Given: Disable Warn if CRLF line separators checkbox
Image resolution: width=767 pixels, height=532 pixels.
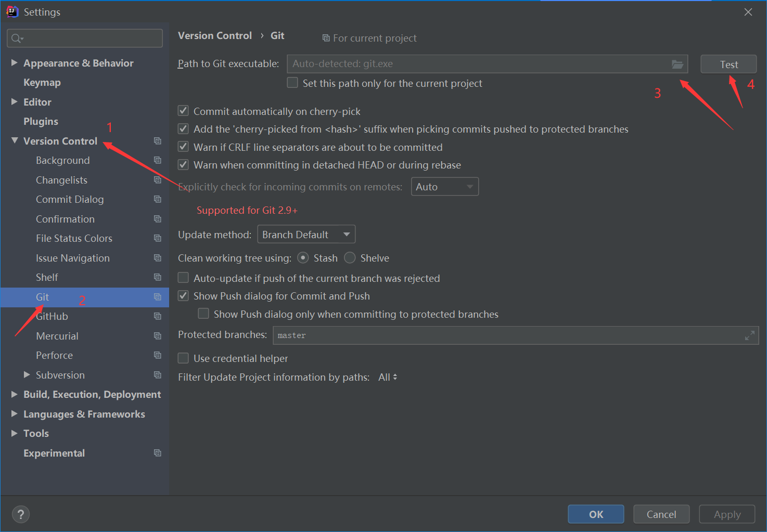Looking at the screenshot, I should coord(183,147).
